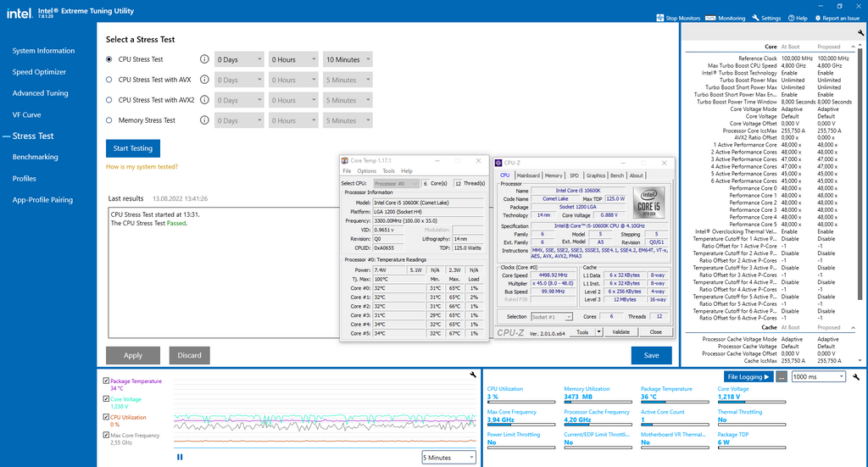
Task: Uncheck the Core Voltage graph checkbox
Action: [x=106, y=399]
